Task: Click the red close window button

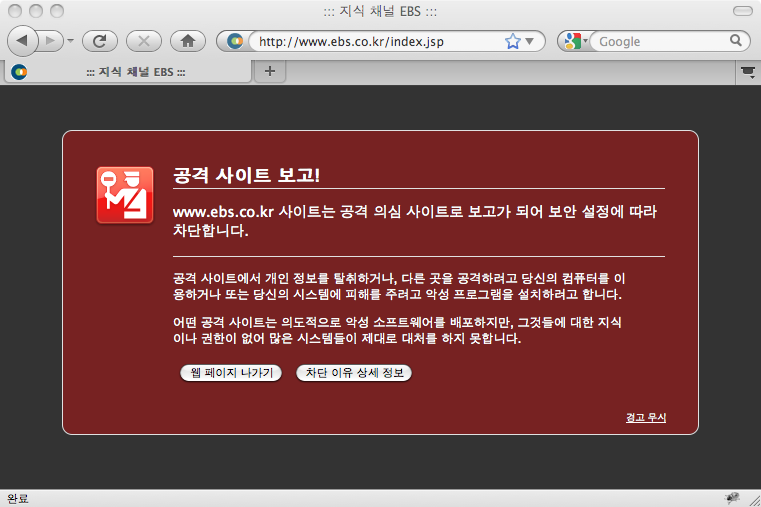Action: point(15,11)
